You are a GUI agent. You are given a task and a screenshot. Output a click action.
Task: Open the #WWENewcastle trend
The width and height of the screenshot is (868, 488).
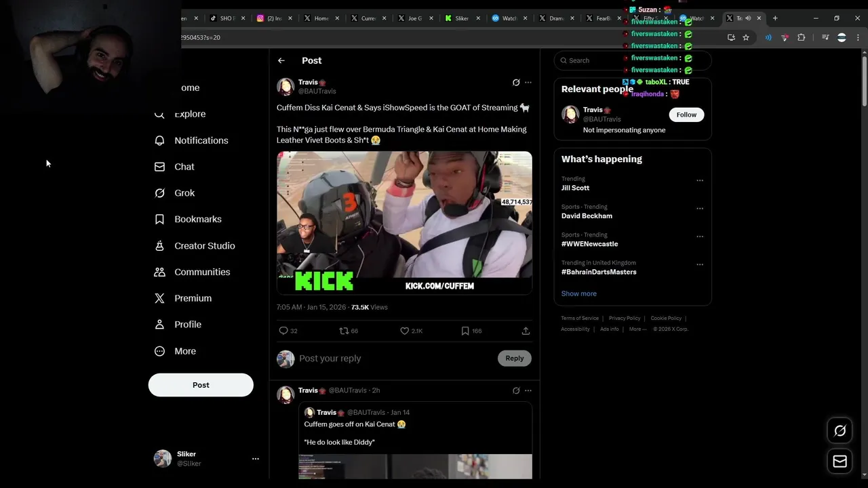589,244
